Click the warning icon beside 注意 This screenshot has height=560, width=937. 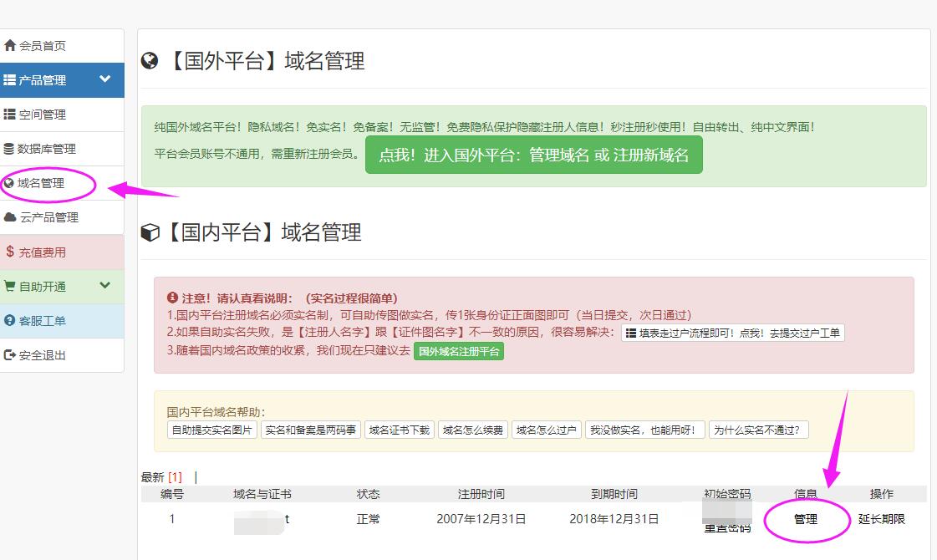click(172, 297)
